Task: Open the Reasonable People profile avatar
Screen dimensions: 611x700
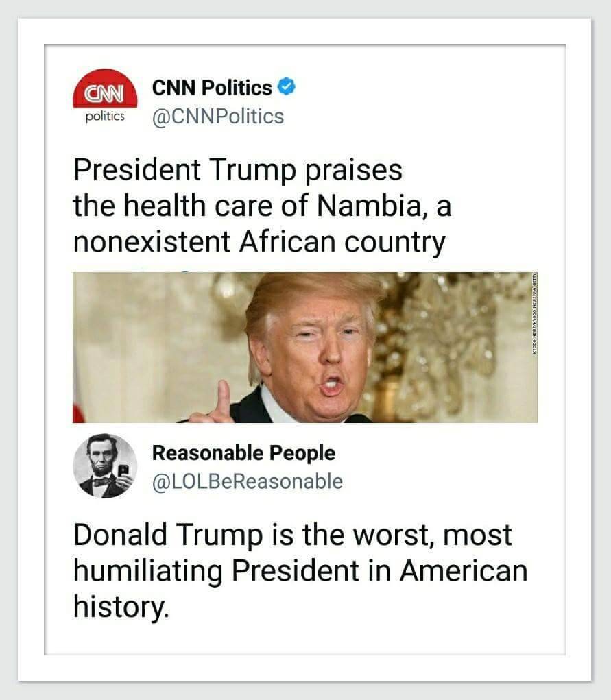Action: pos(105,466)
